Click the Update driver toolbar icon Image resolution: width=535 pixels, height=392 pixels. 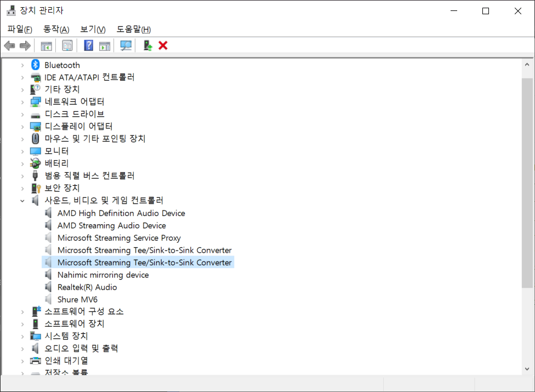[x=148, y=46]
